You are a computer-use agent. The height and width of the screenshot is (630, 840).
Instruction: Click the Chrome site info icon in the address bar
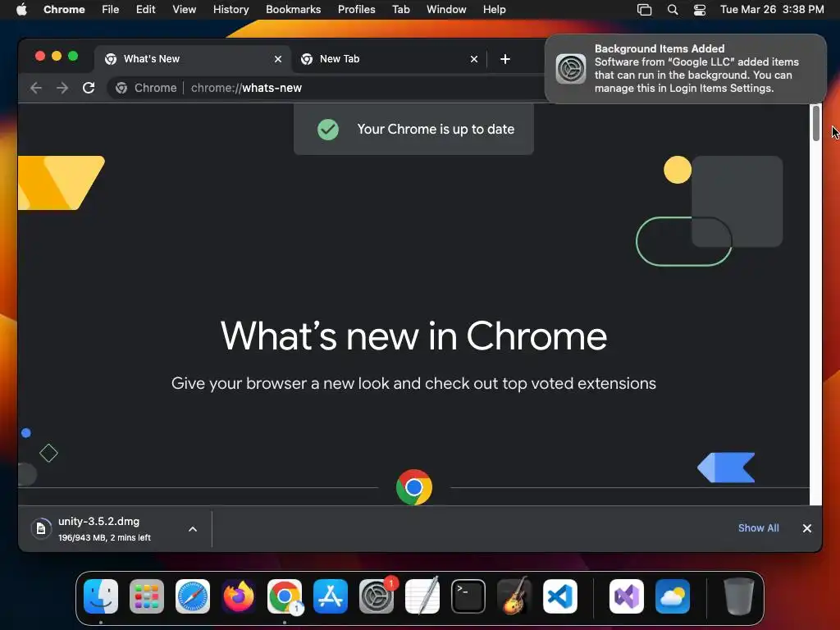121,88
